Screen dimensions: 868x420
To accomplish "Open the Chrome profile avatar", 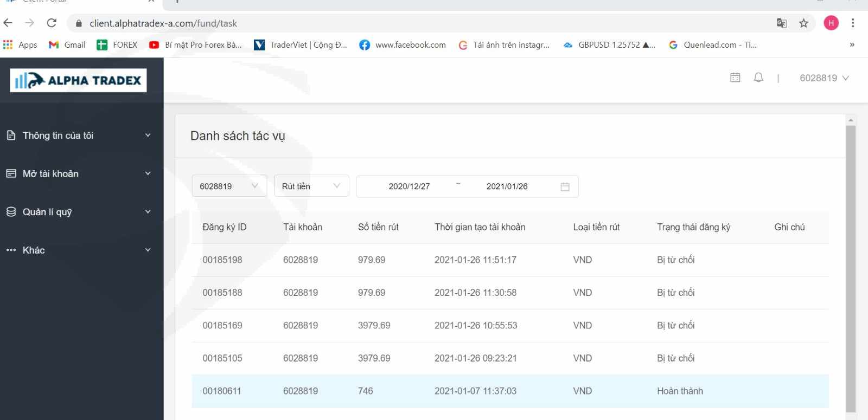I will coord(831,23).
